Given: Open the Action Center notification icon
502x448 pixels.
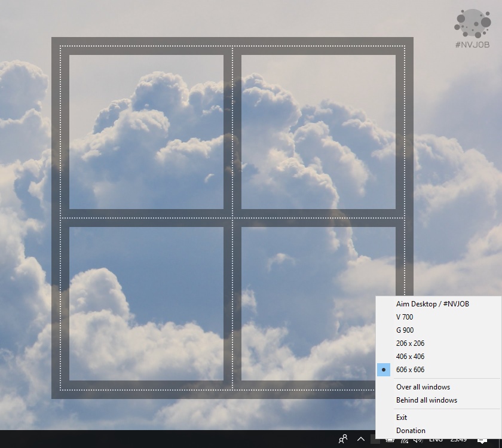Looking at the screenshot, I should point(482,441).
